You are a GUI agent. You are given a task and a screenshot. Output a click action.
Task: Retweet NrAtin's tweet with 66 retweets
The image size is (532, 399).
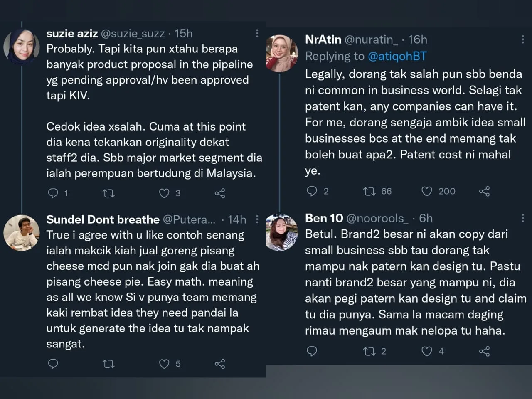point(369,191)
